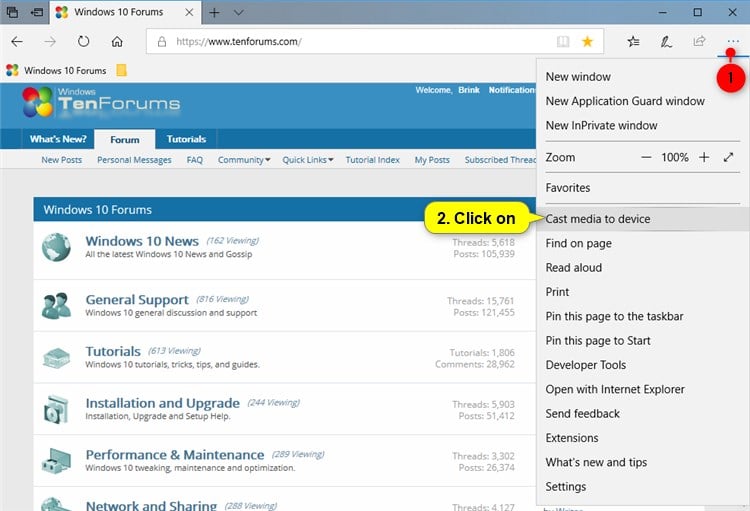The image size is (750, 511).
Task: Click the Share this page icon
Action: coord(699,42)
